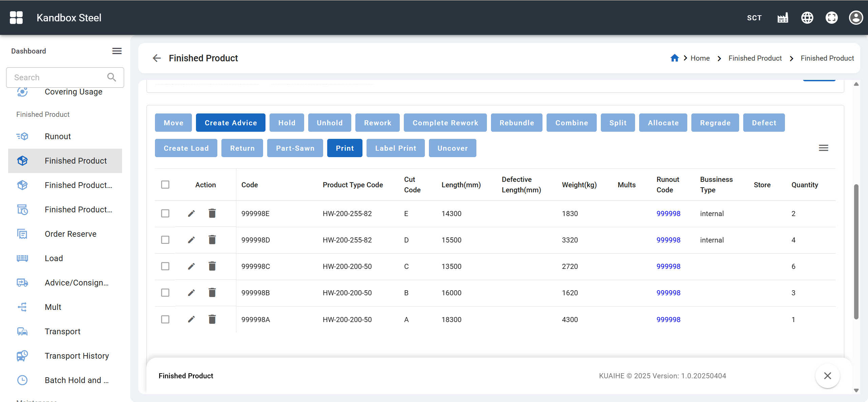The image size is (868, 402).
Task: Open the user account avatar icon
Action: (x=856, y=18)
